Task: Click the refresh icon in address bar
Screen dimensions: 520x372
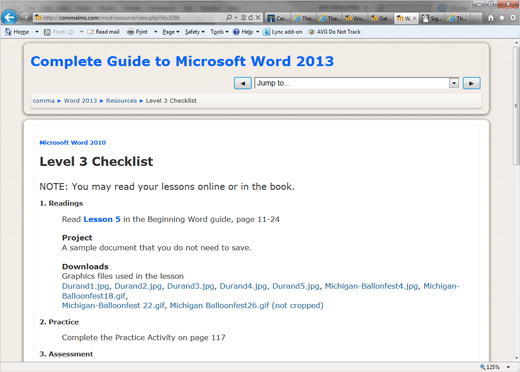Action: [x=250, y=17]
